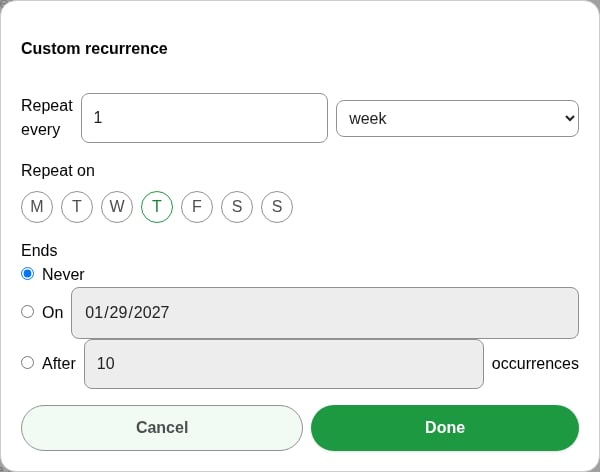Click the occurrences label text
The image size is (600, 472).
coord(535,364)
